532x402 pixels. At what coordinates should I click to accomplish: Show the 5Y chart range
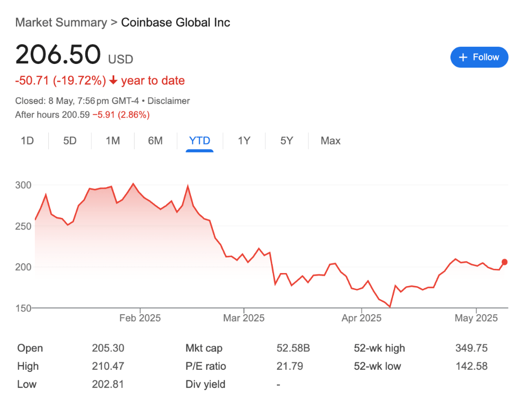click(286, 141)
